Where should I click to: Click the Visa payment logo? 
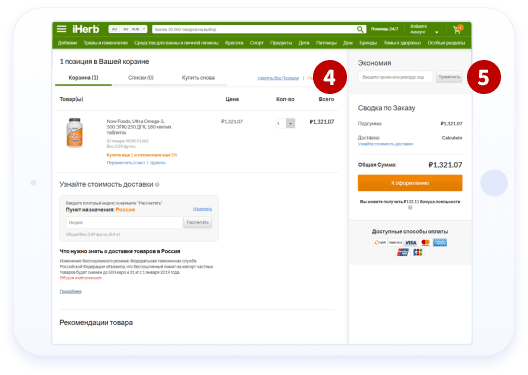[411, 243]
